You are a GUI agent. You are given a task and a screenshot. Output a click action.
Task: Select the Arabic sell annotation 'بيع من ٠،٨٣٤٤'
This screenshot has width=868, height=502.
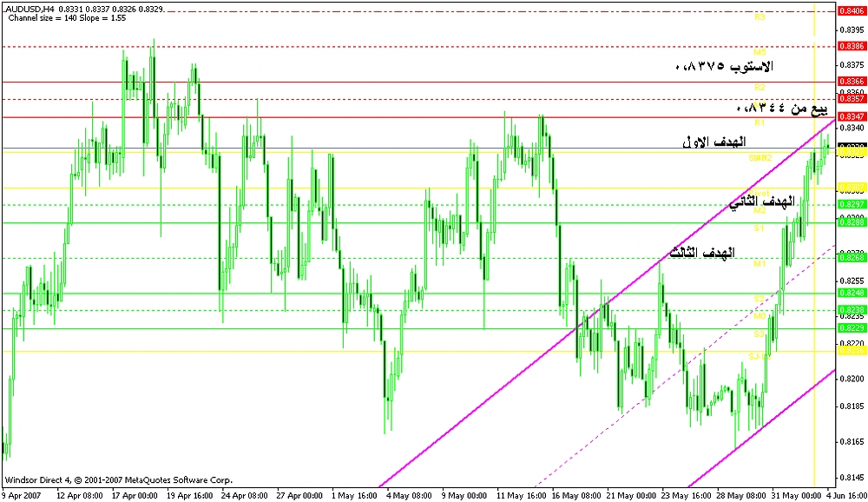(x=782, y=109)
